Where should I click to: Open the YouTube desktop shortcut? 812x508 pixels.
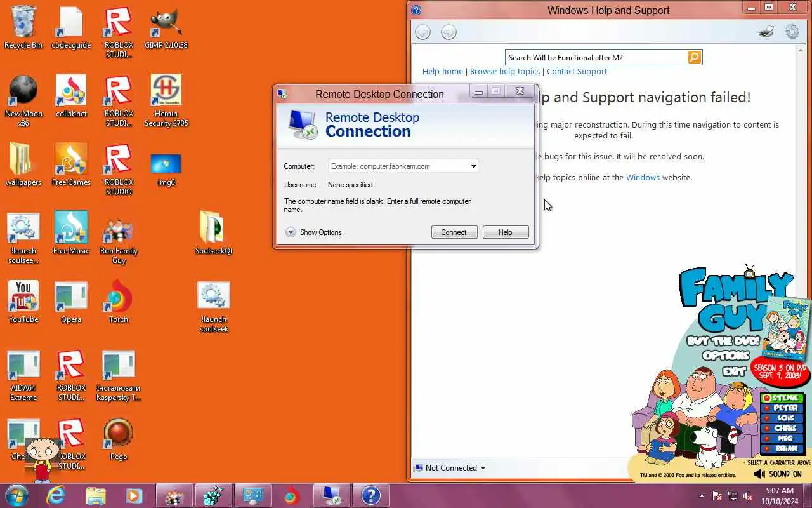point(23,302)
